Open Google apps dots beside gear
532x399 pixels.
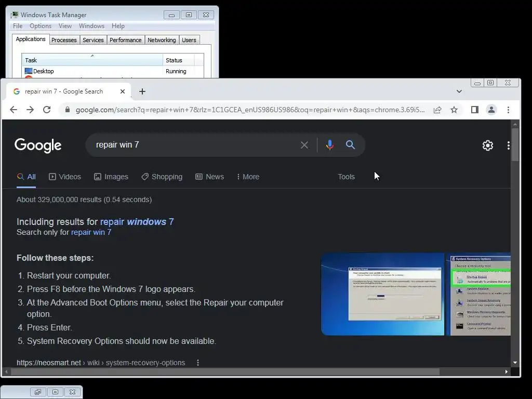(x=508, y=145)
